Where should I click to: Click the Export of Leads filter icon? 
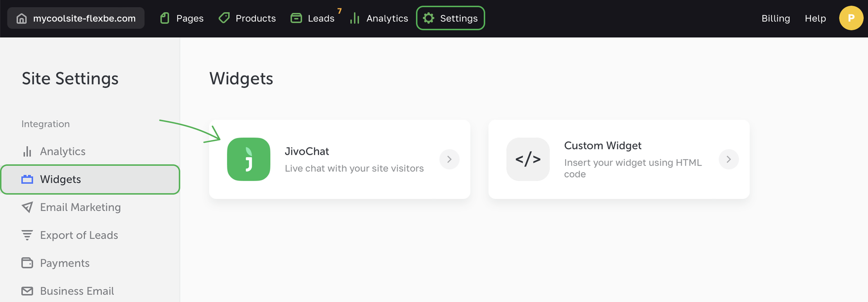click(x=27, y=235)
